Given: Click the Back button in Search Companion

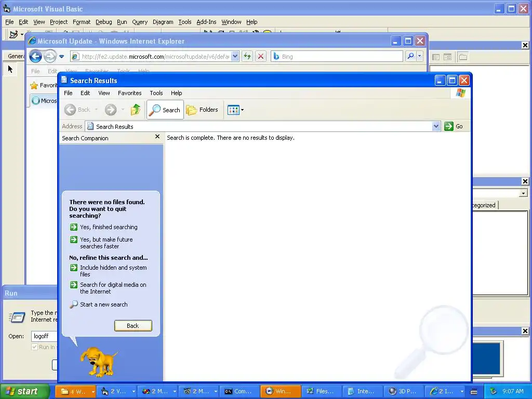Looking at the screenshot, I should (x=133, y=326).
